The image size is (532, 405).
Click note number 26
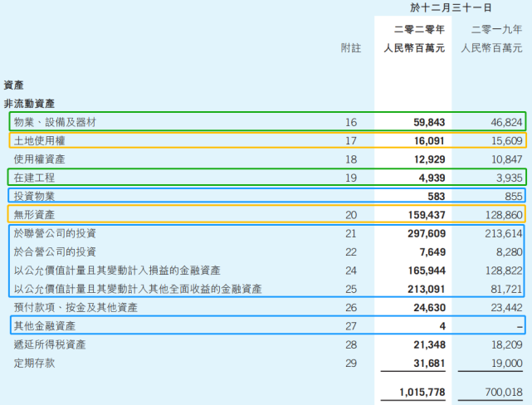pos(351,308)
